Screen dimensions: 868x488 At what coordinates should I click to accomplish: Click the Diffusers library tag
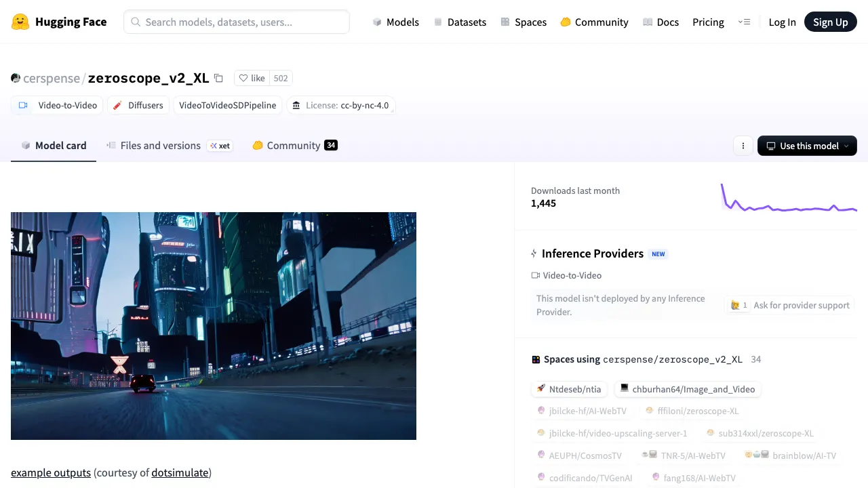pyautogui.click(x=138, y=105)
